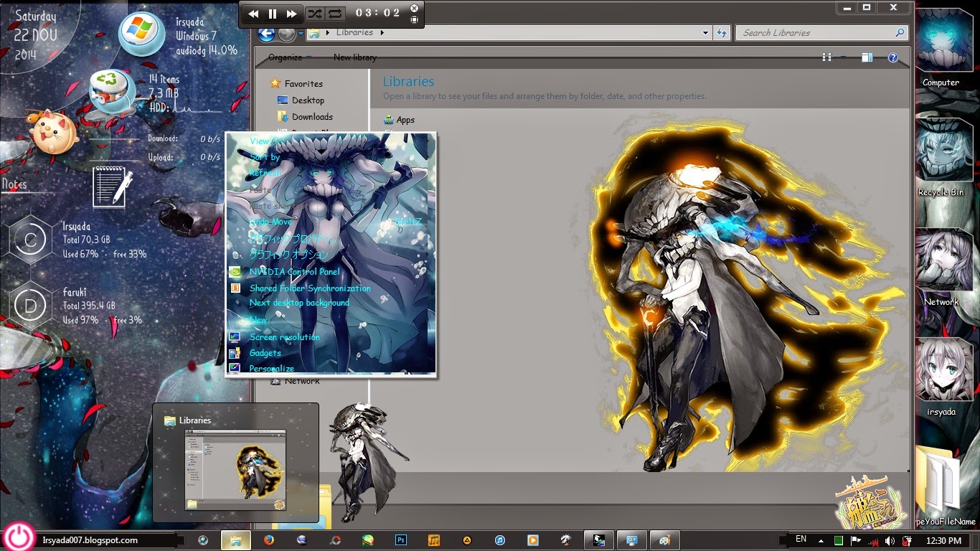Image resolution: width=980 pixels, height=551 pixels.
Task: Toggle shuffle mode in the player
Action: (314, 14)
